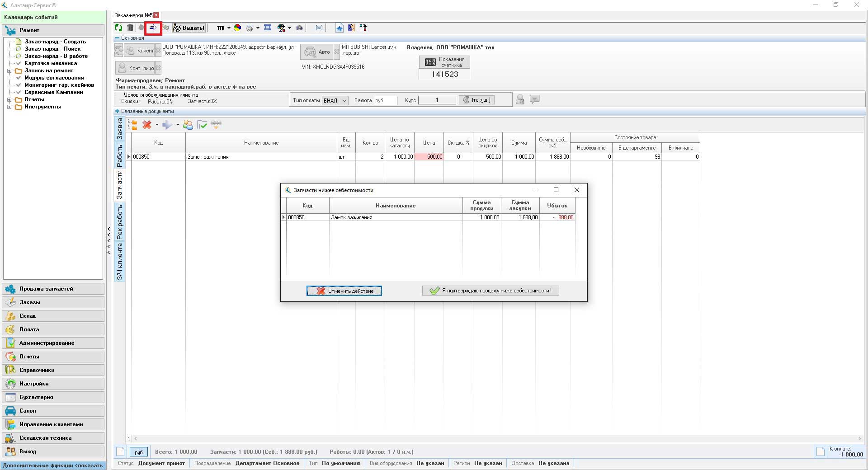The height and width of the screenshot is (470, 868).
Task: Open the dropdown arrow beside tools icon
Action: [289, 28]
